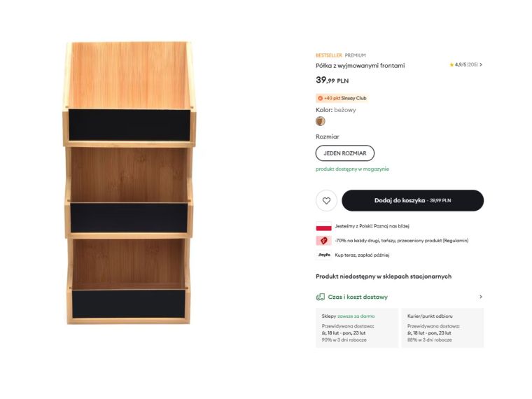Click the Sinsay Club points badge
Viewport: 532px width, 399px height.
point(342,98)
